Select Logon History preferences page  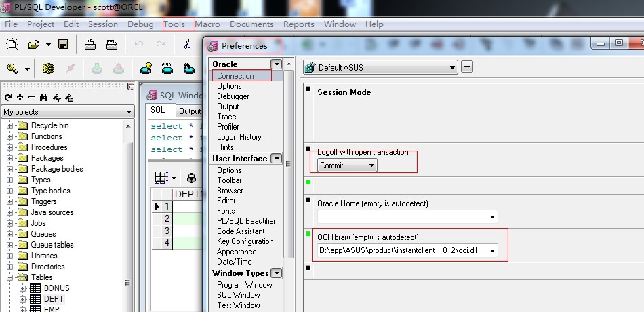(239, 137)
